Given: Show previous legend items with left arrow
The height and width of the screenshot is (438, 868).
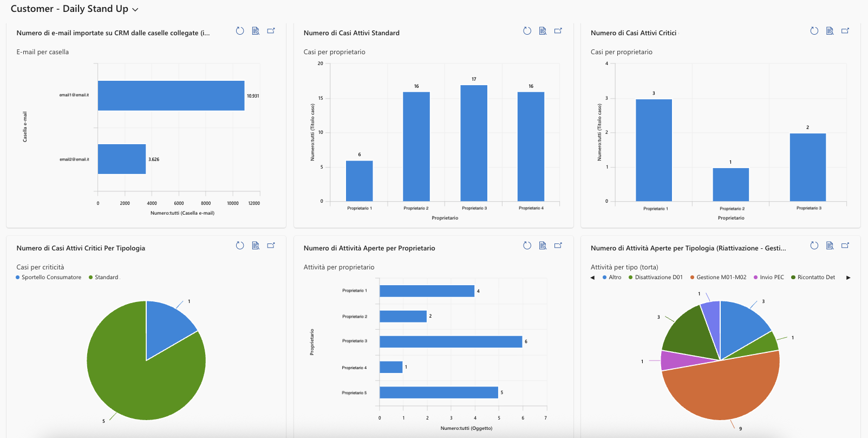Looking at the screenshot, I should coord(592,278).
